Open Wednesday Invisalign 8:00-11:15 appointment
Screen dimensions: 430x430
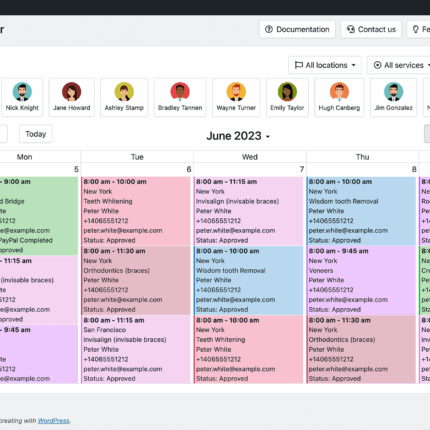[x=249, y=211]
